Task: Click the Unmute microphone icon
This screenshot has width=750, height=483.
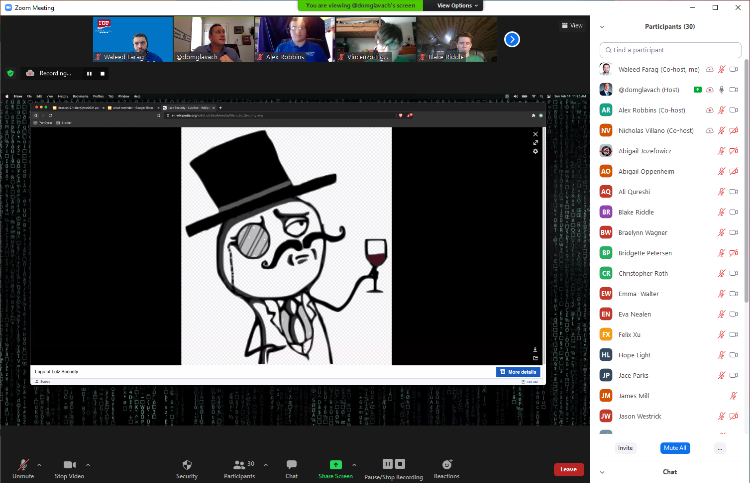Action: pyautogui.click(x=22, y=464)
